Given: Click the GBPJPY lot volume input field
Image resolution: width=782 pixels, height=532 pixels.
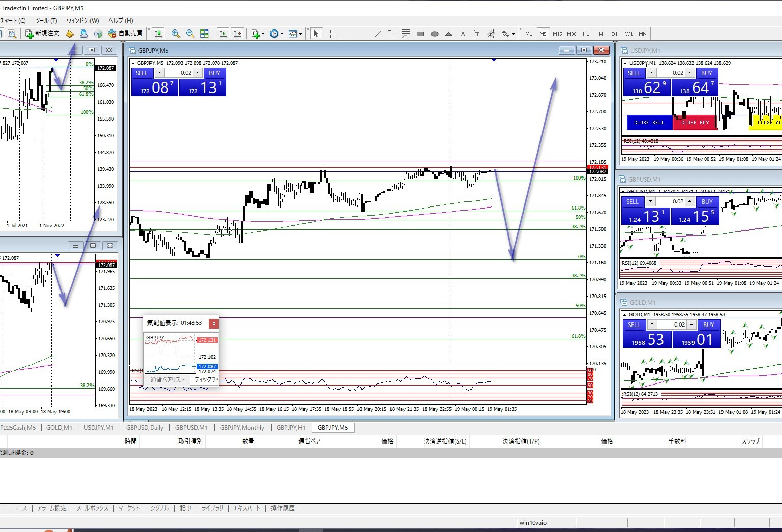Looking at the screenshot, I should coord(179,73).
